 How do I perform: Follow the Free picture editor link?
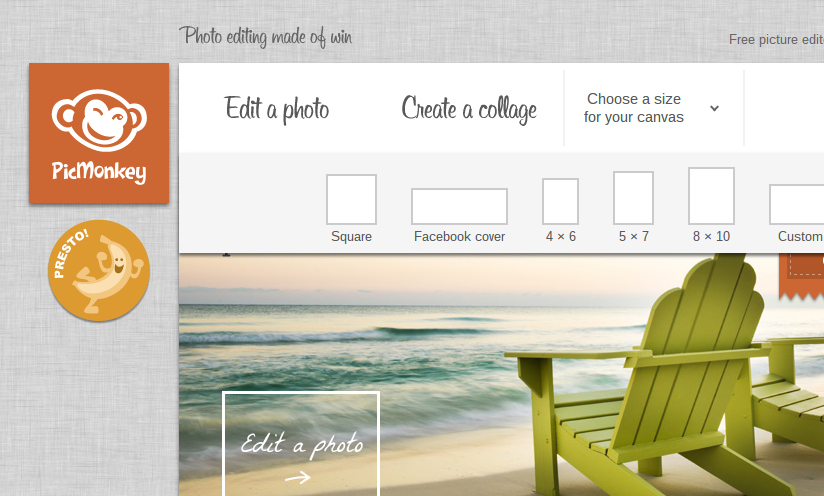(776, 39)
